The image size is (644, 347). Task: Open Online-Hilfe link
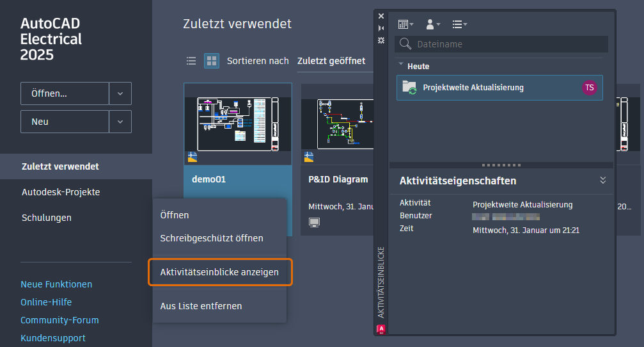point(46,302)
